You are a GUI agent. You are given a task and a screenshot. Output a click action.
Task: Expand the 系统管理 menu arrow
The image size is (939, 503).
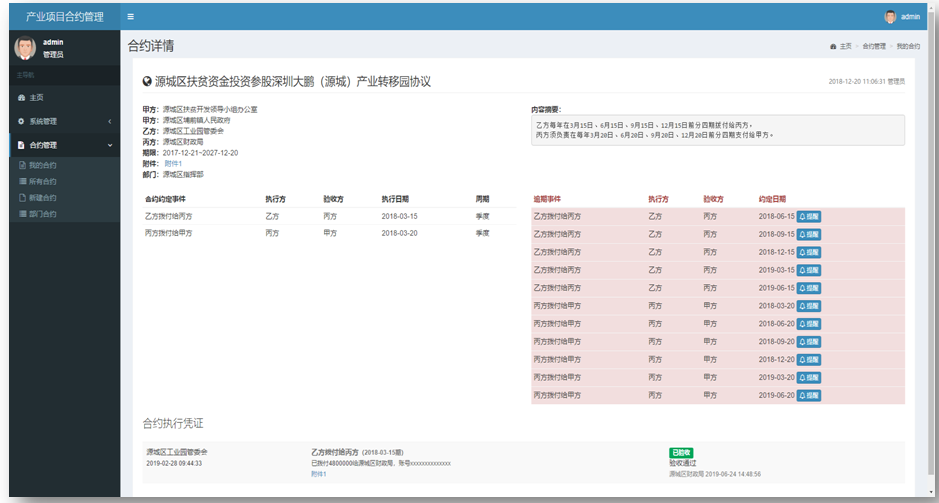(x=109, y=121)
